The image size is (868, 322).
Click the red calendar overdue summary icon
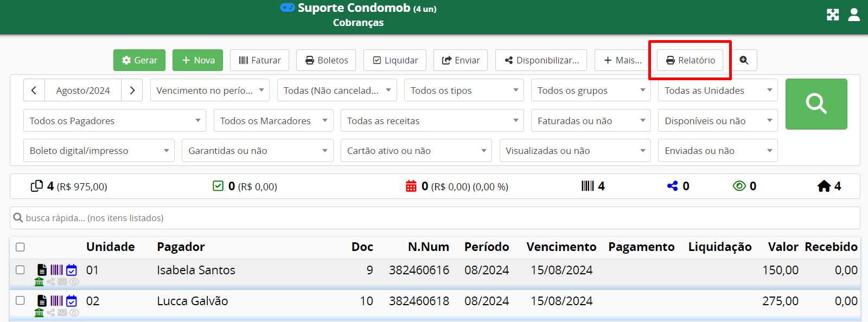pos(411,186)
